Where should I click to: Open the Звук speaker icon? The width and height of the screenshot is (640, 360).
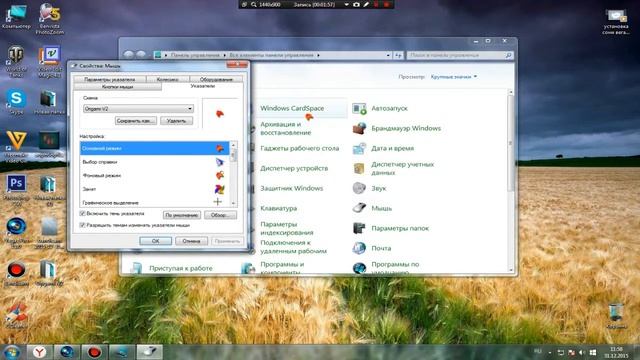tap(359, 188)
